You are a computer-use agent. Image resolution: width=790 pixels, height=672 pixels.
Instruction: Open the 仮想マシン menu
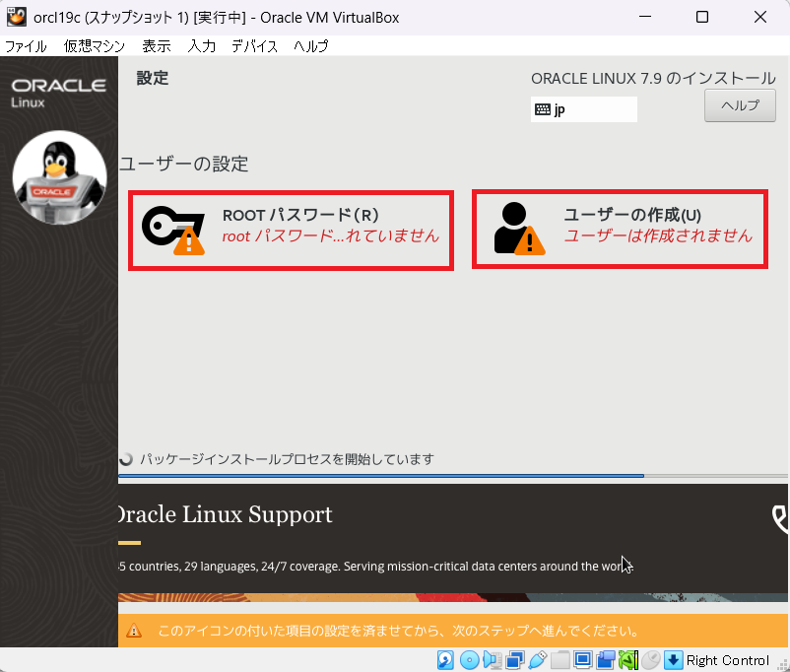(95, 46)
